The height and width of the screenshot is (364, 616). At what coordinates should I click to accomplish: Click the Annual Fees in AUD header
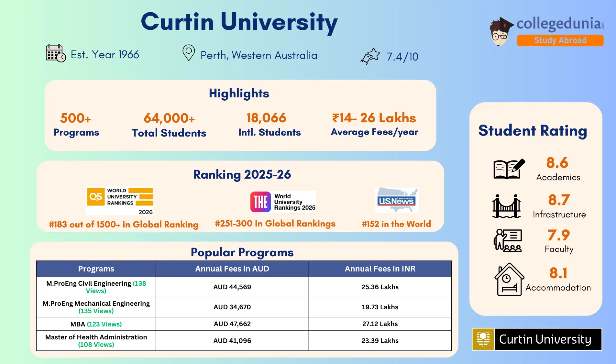[232, 269]
